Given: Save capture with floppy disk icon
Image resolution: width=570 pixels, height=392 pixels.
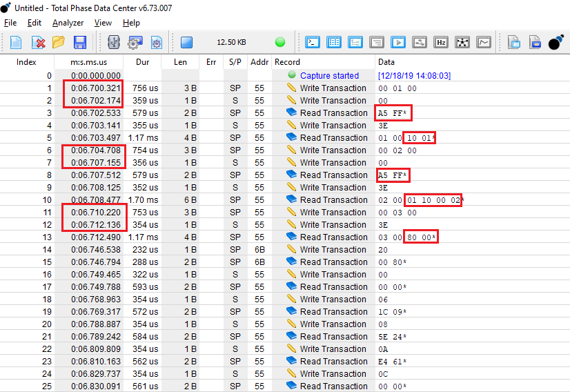Looking at the screenshot, I should [x=80, y=43].
